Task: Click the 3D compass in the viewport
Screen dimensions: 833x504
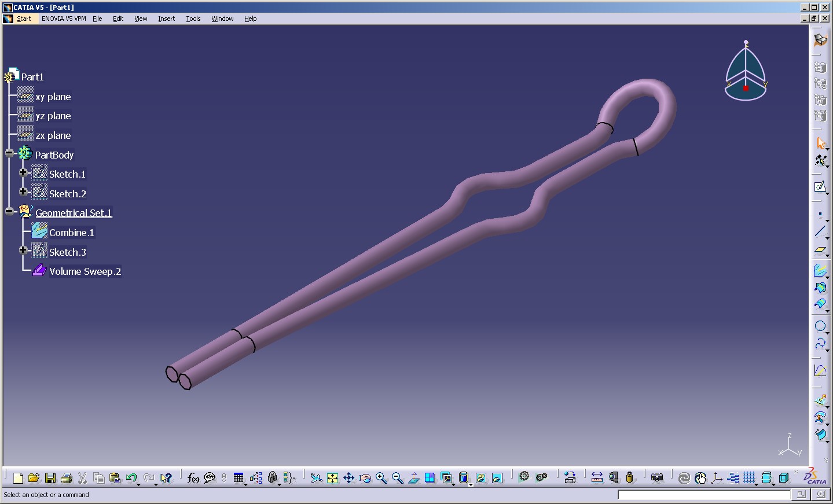Action: pos(746,71)
